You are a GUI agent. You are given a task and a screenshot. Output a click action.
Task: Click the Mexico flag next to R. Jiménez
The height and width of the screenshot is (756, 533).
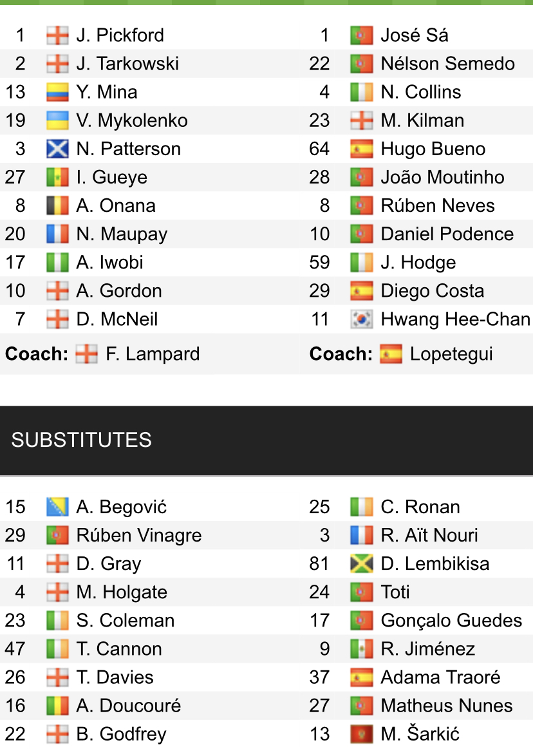(362, 648)
